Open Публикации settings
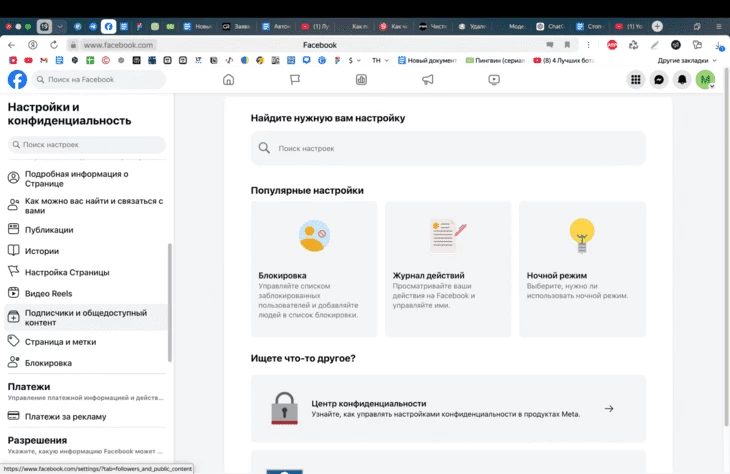The width and height of the screenshot is (730, 474). (86, 230)
